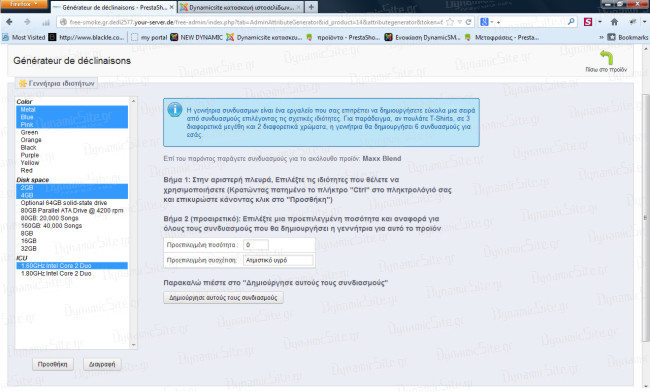This screenshot has width=650, height=392.
Task: Click the Προσθήκη button
Action: click(x=53, y=364)
